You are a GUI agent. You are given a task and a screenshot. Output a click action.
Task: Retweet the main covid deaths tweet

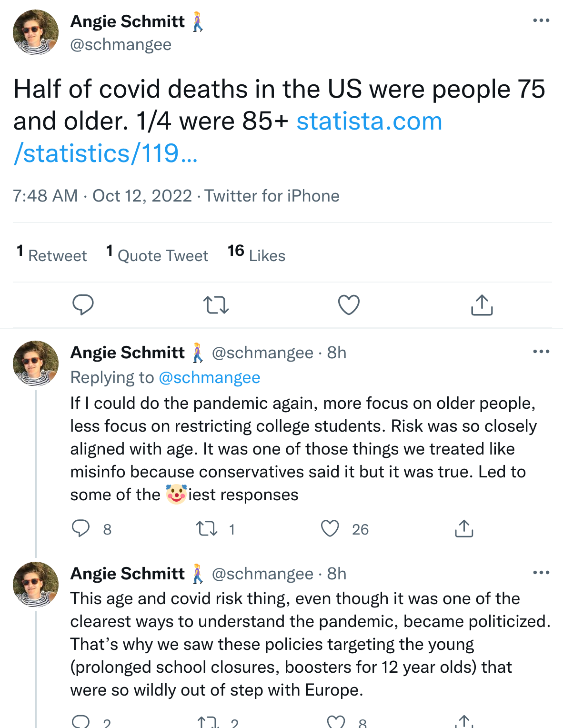pyautogui.click(x=216, y=305)
